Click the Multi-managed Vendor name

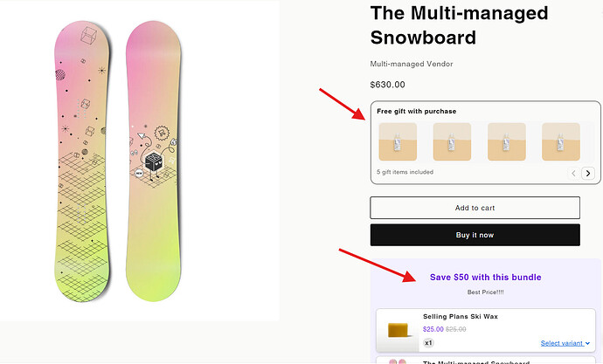[x=412, y=64]
